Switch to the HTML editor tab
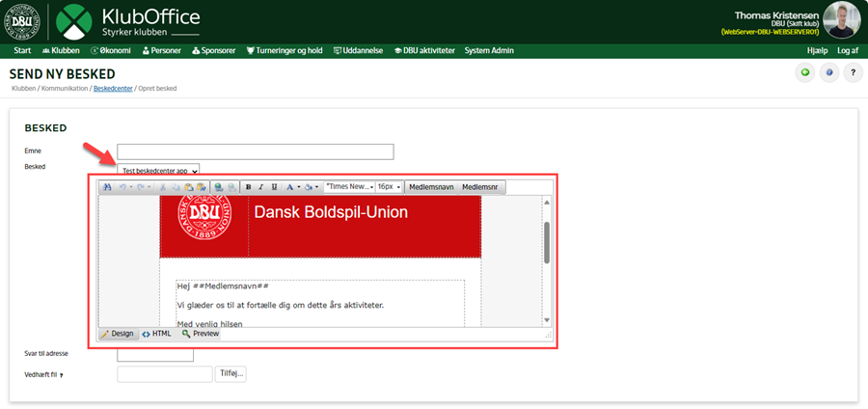This screenshot has width=868, height=409. point(156,334)
